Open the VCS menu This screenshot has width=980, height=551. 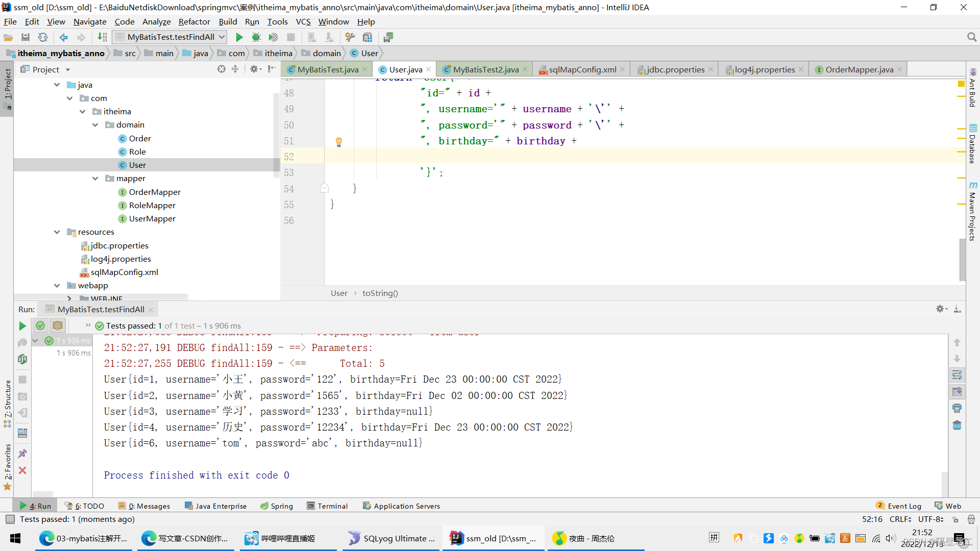point(304,21)
